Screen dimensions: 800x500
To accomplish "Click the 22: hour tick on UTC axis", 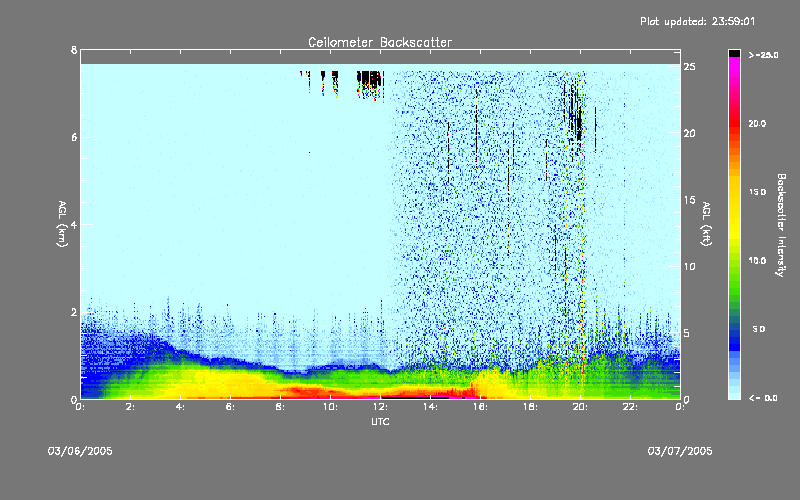I will pyautogui.click(x=631, y=407).
